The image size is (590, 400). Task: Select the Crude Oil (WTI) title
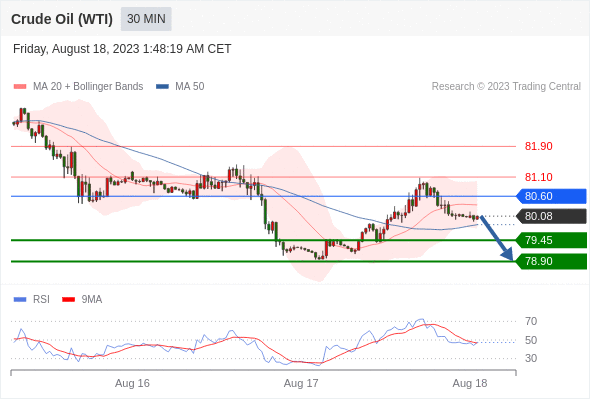click(x=62, y=19)
